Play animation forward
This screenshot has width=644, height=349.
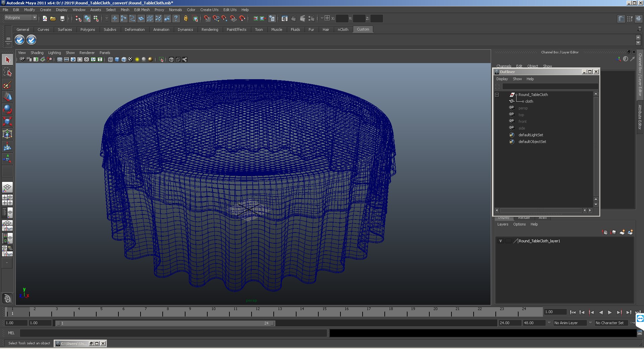coord(610,312)
